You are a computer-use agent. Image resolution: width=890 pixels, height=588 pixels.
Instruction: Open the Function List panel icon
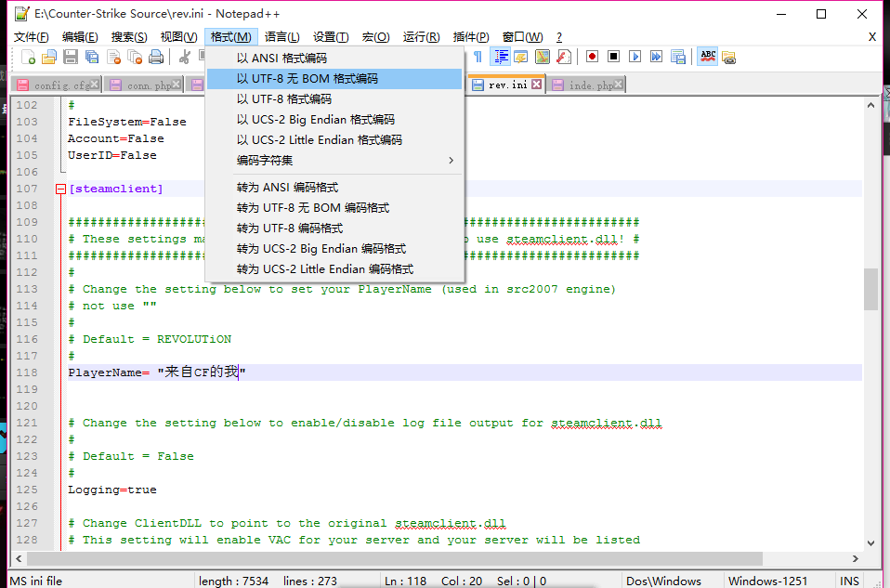coord(564,57)
